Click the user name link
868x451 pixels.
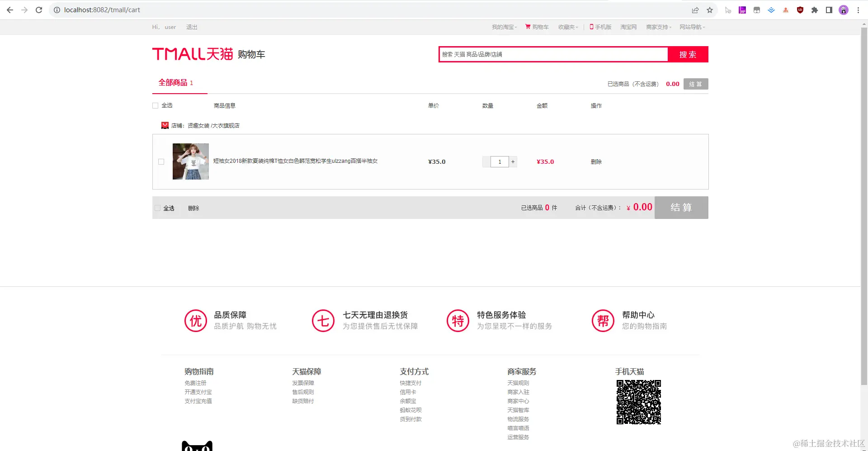coord(170,27)
